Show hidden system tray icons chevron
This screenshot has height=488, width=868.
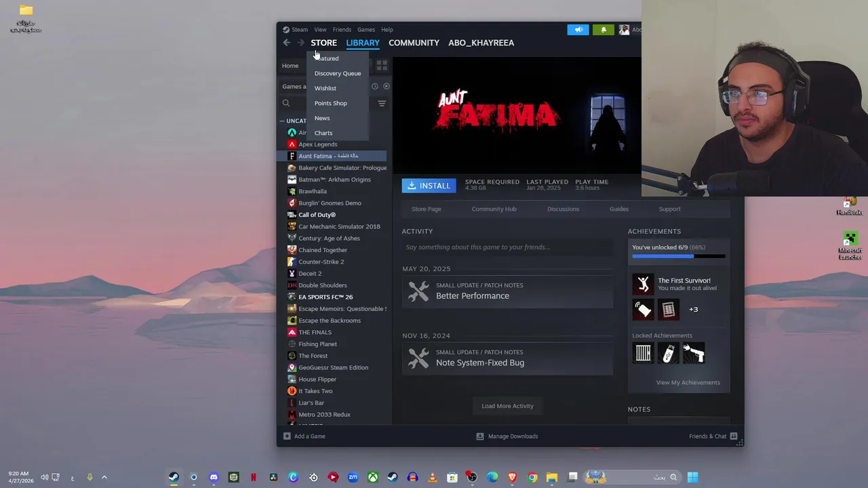[104, 477]
